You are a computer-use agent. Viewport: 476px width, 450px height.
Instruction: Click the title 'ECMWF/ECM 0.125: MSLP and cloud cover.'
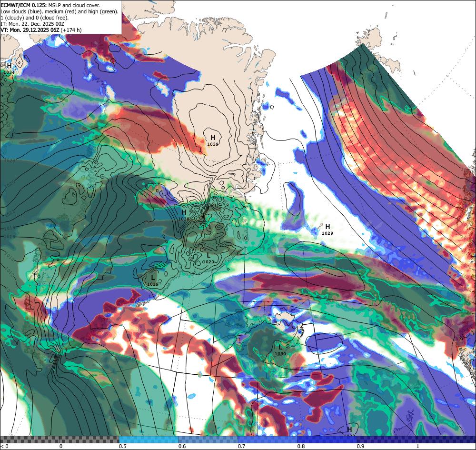click(x=50, y=5)
